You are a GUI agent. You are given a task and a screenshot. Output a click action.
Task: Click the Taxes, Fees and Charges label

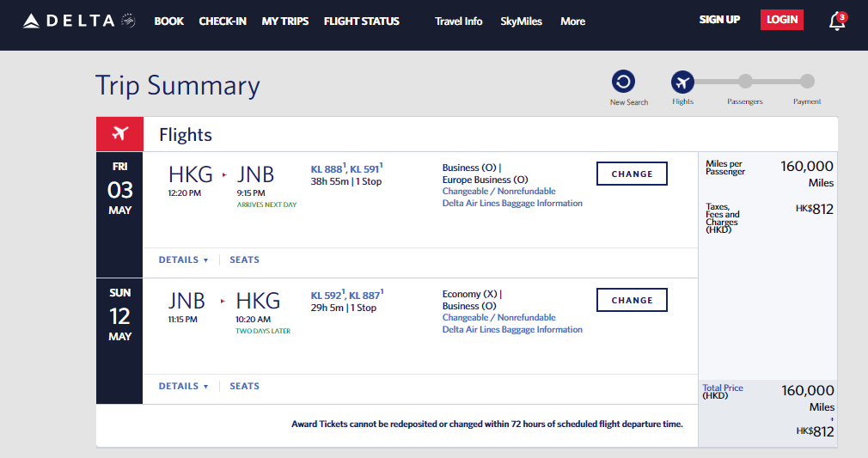coord(723,218)
